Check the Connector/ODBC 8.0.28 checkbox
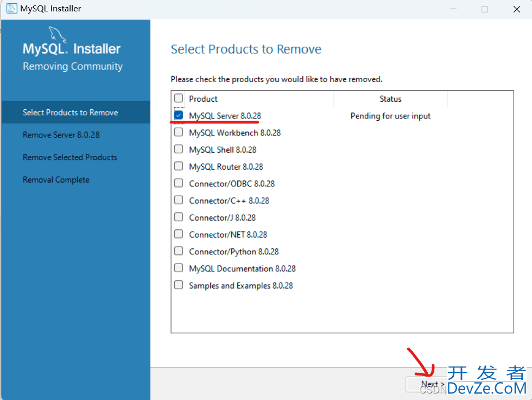 179,183
